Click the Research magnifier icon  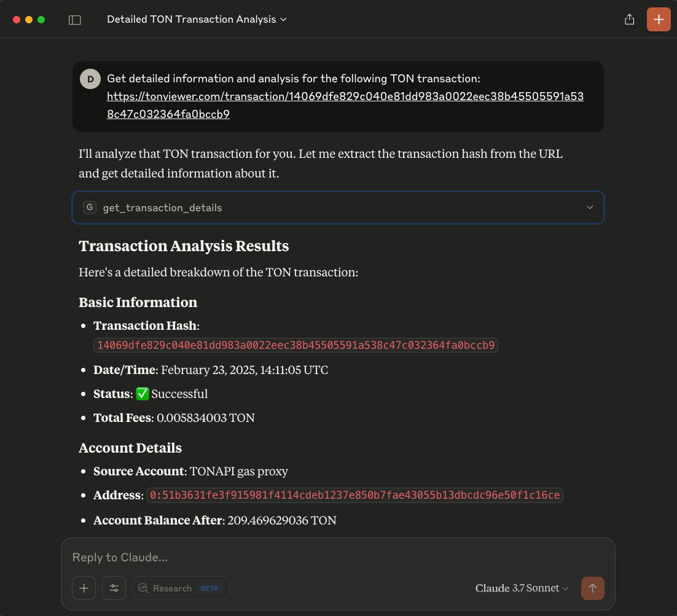coord(143,588)
